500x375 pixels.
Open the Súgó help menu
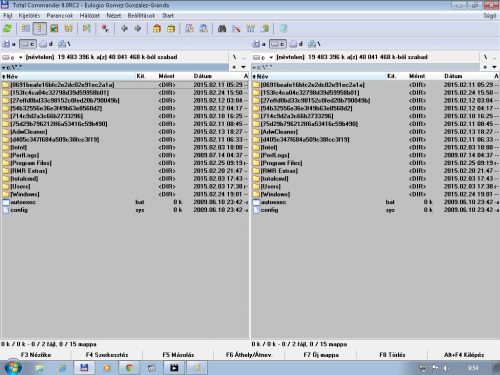point(490,16)
